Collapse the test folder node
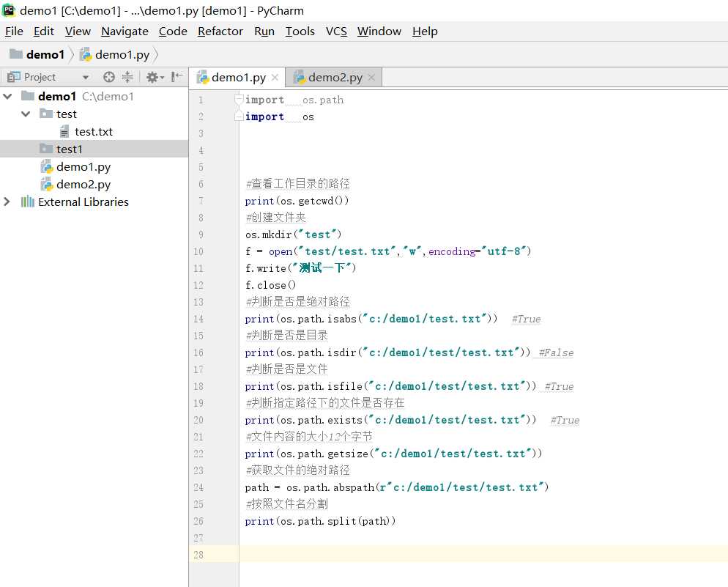Screen dimensions: 728x587 (x=26, y=114)
